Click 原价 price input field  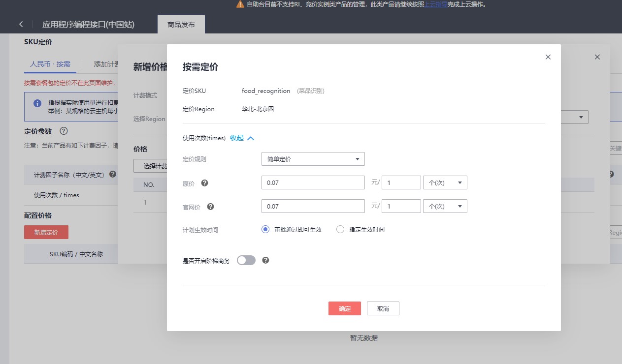(x=313, y=182)
